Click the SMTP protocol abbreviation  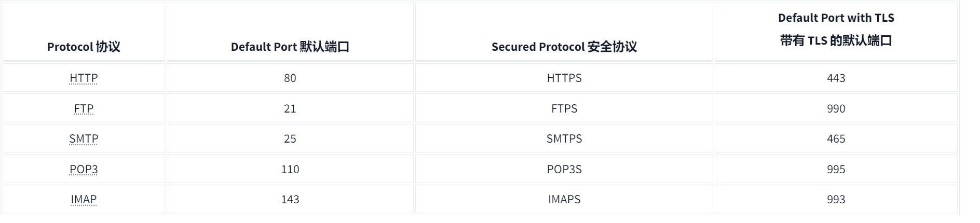point(84,138)
